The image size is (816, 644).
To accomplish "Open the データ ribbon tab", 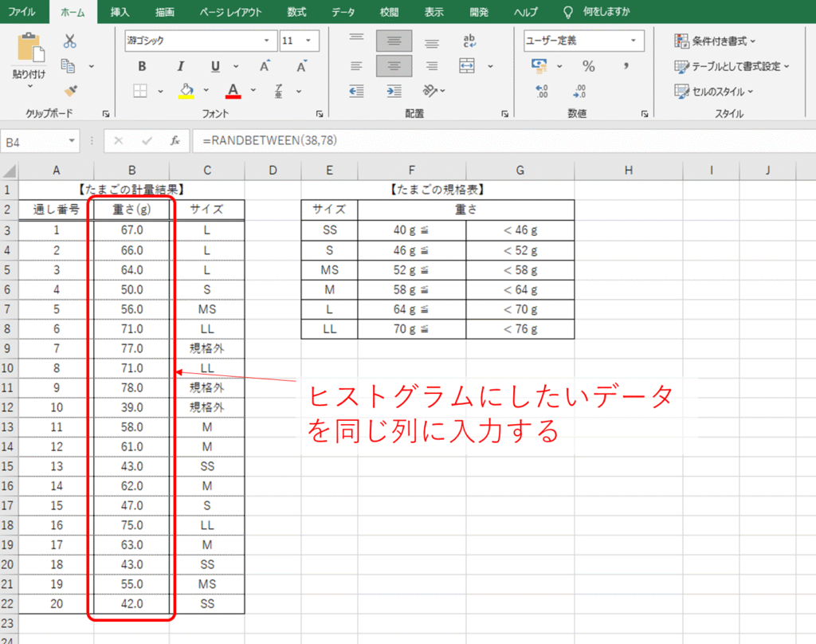I will click(343, 12).
